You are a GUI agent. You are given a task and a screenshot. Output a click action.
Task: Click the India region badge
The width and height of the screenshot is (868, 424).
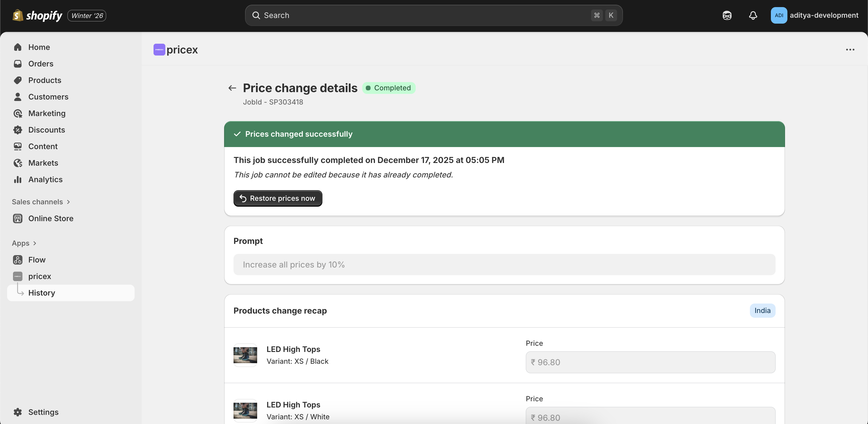pos(762,310)
